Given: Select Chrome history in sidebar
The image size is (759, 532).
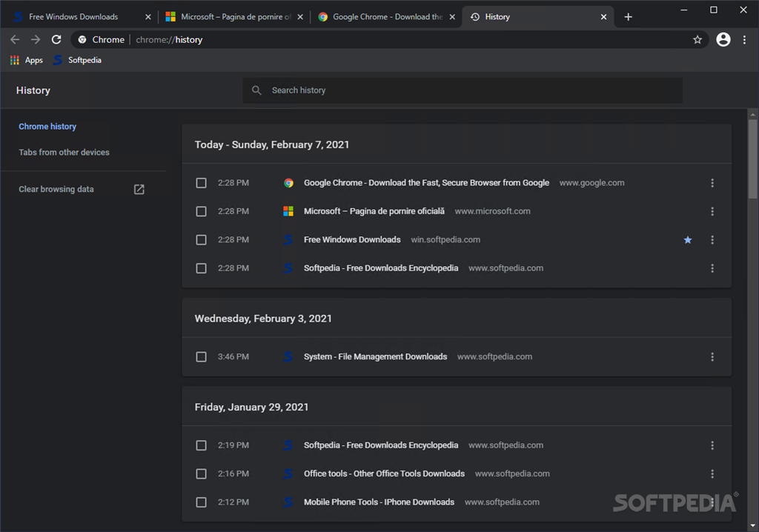Looking at the screenshot, I should [x=47, y=127].
